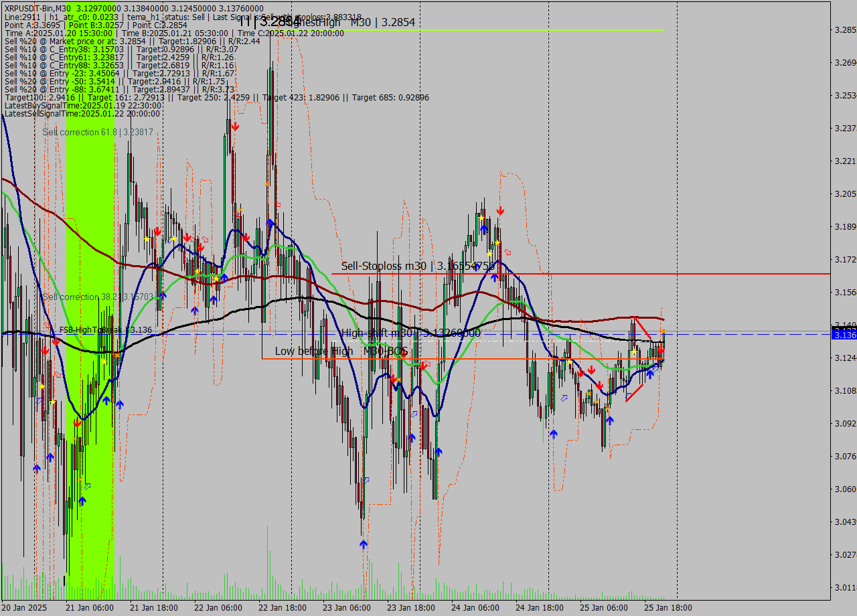
Task: Click the LatestBuySignalTime text line
Action: pyautogui.click(x=83, y=105)
